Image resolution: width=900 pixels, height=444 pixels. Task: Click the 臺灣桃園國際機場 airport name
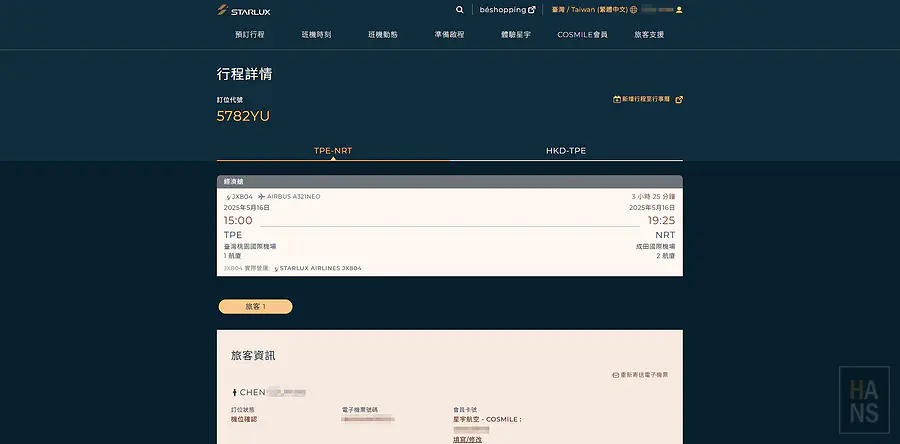(x=250, y=246)
